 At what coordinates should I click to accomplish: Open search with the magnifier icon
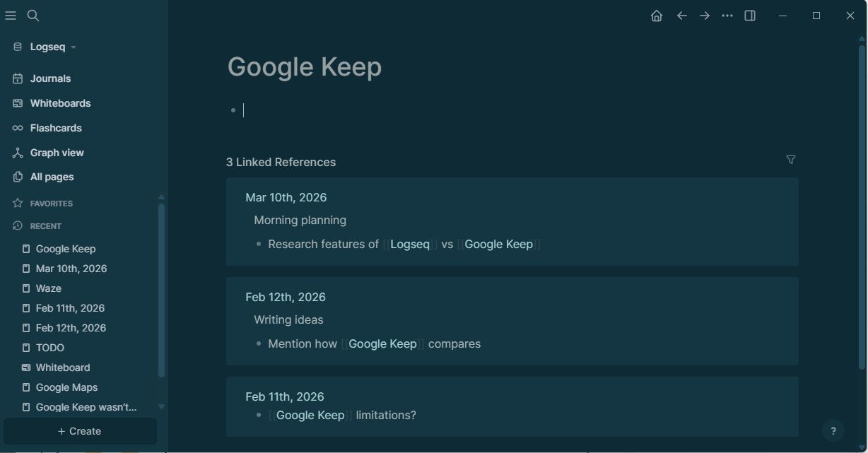[x=33, y=16]
